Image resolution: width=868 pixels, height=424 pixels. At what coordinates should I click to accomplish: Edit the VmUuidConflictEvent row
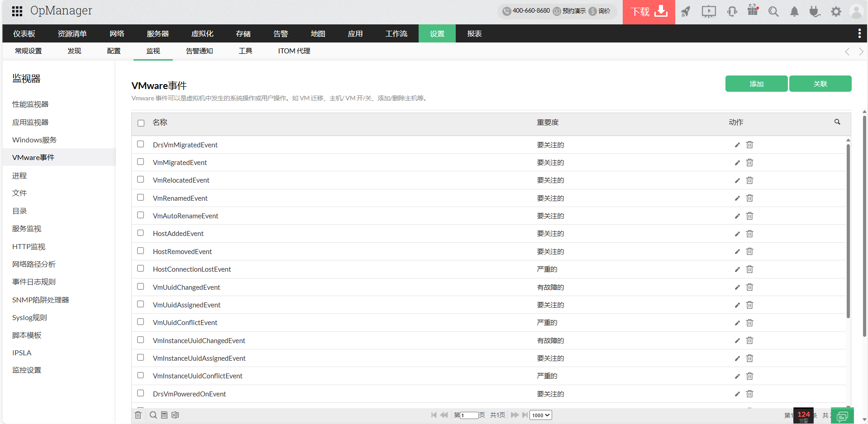pyautogui.click(x=737, y=323)
